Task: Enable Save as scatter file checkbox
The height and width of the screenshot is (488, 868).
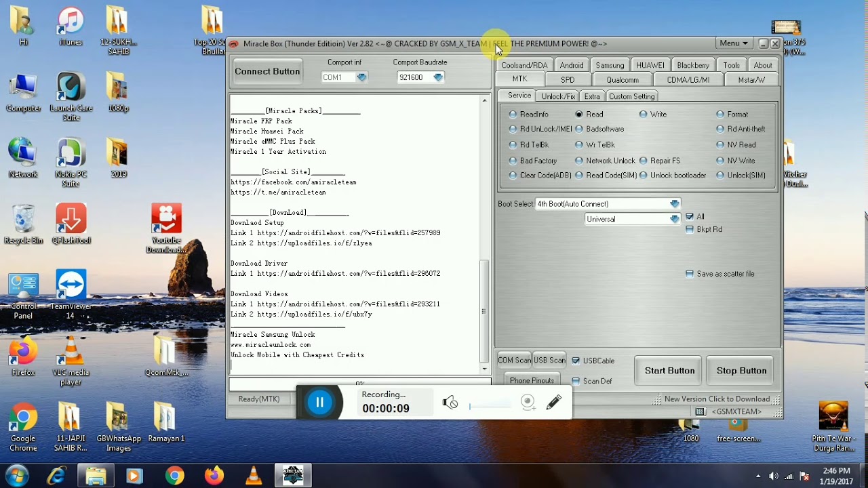Action: coord(690,274)
